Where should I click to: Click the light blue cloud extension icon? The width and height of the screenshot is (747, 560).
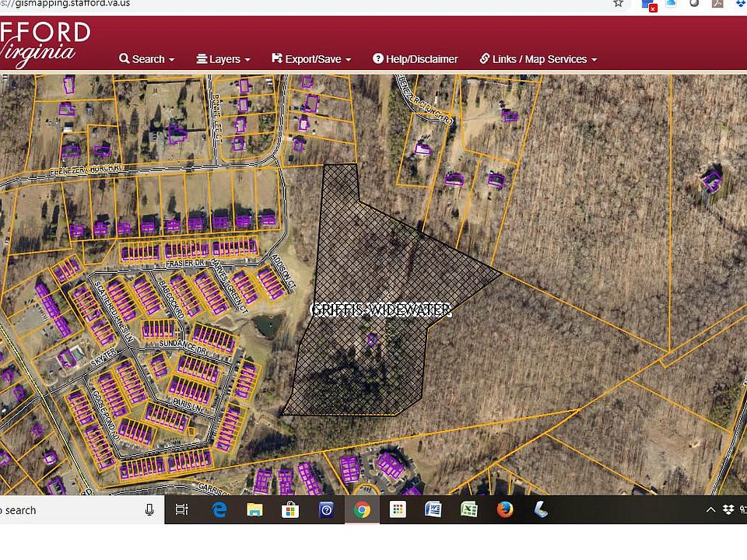(671, 3)
